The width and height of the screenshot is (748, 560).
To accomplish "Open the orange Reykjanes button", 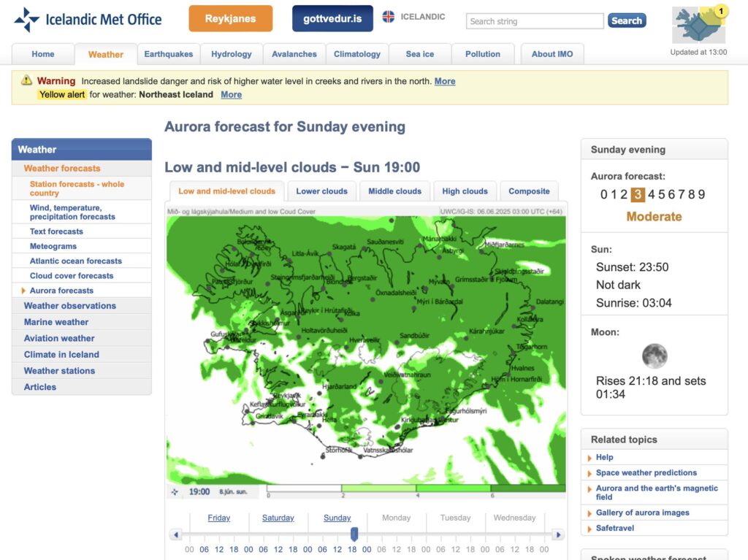I will point(230,19).
